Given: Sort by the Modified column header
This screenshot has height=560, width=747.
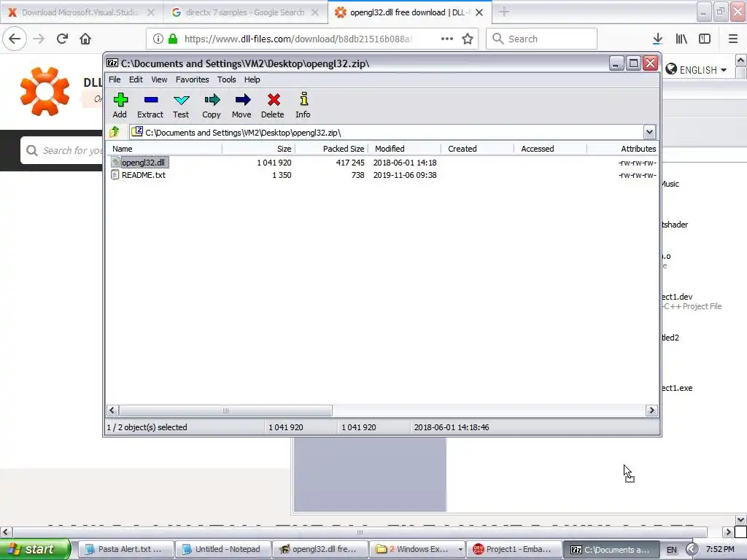Looking at the screenshot, I should pos(404,149).
